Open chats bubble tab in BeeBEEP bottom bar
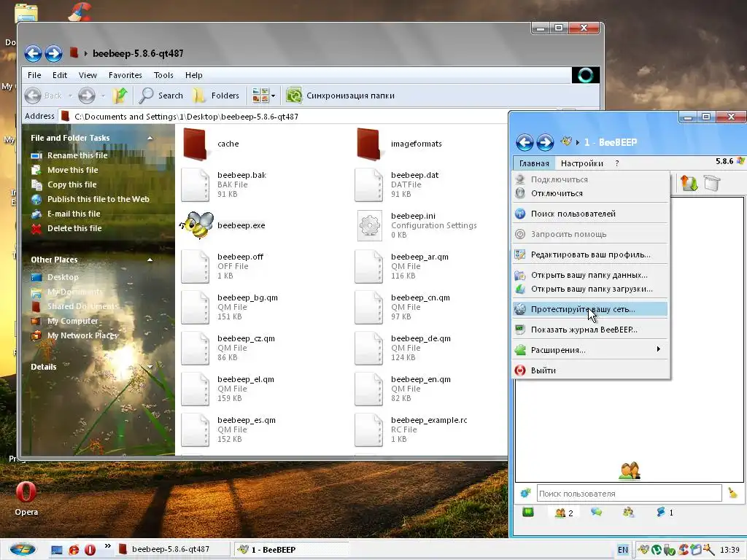 tap(596, 513)
